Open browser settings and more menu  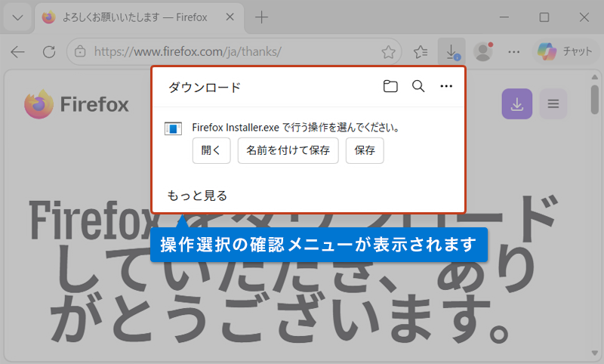pyautogui.click(x=514, y=51)
